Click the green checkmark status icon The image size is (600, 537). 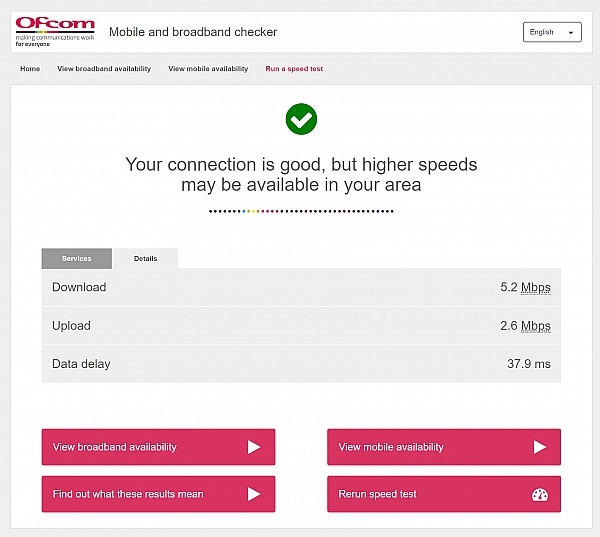click(x=301, y=119)
